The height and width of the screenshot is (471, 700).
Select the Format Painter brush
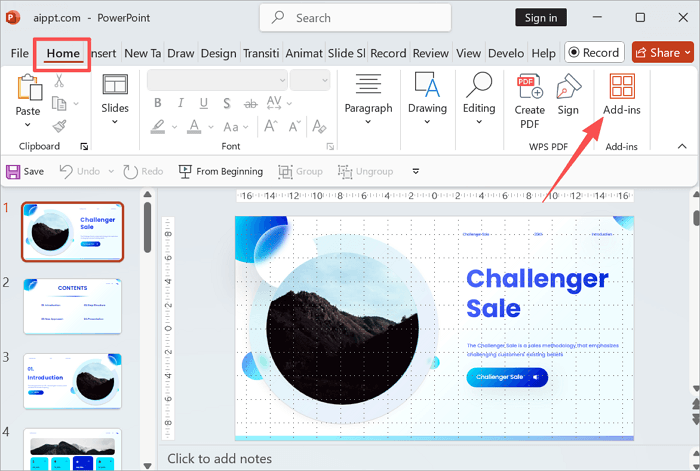point(59,126)
